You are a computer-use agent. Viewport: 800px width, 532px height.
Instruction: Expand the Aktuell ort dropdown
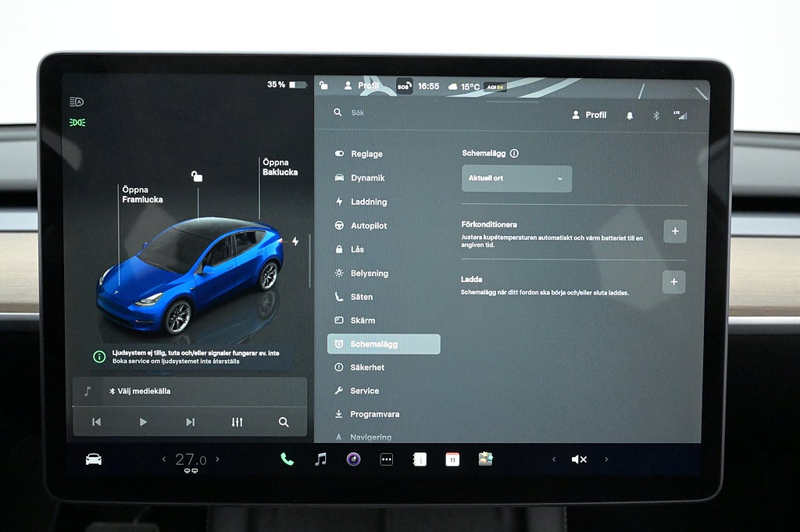516,179
